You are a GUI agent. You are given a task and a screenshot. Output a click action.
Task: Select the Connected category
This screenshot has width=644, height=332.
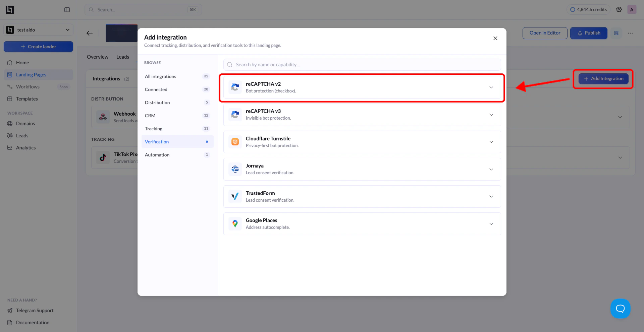coord(177,89)
